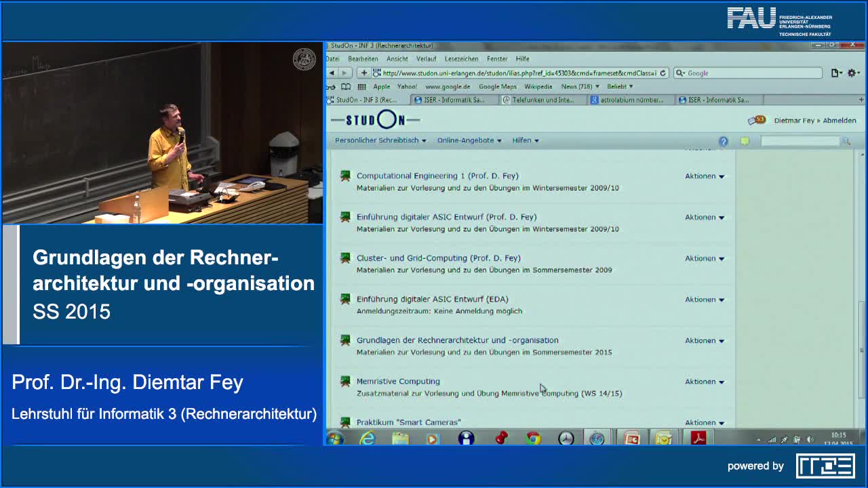
Task: Open Safari settings gear menu
Action: tap(853, 73)
